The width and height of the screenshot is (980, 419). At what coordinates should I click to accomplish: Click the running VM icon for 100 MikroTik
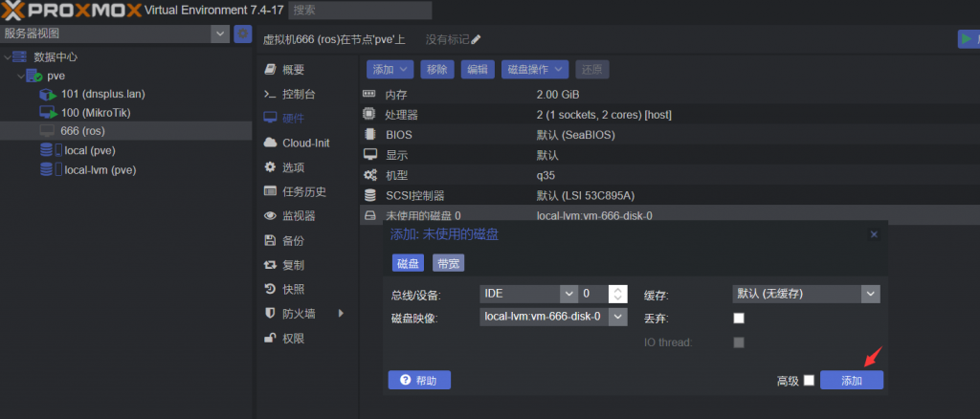[48, 112]
